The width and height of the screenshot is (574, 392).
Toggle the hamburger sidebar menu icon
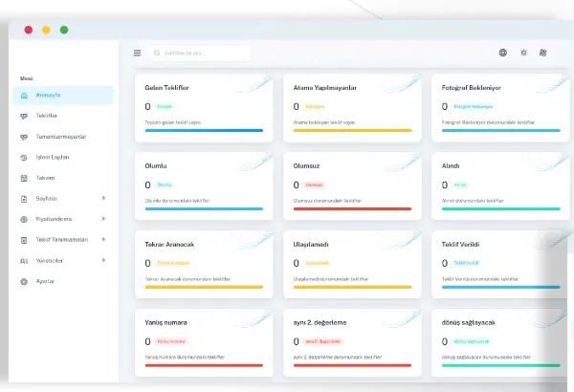pos(137,54)
